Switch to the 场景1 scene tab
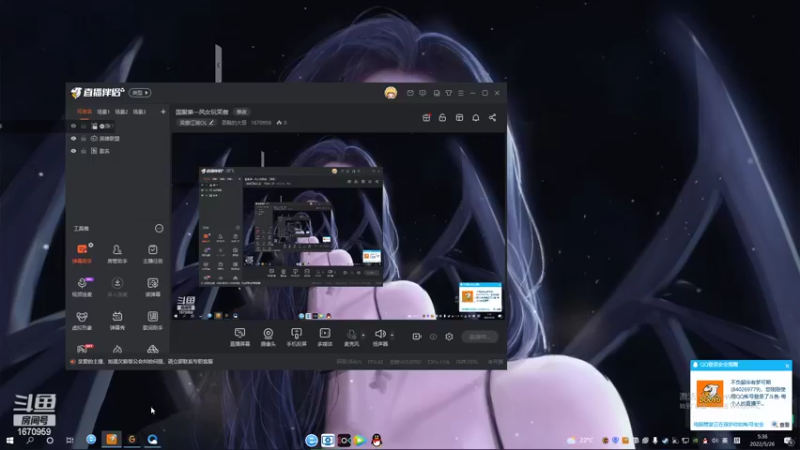The width and height of the screenshot is (800, 450). point(104,112)
